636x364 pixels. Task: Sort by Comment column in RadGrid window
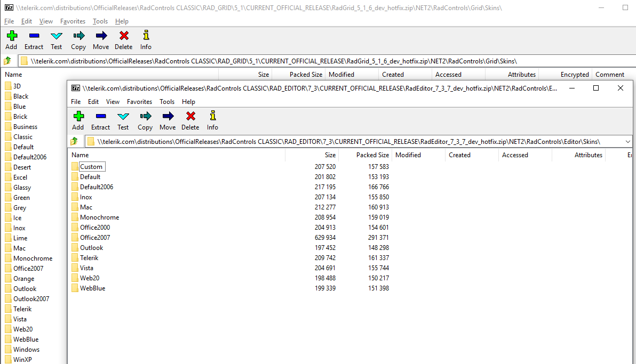click(614, 75)
